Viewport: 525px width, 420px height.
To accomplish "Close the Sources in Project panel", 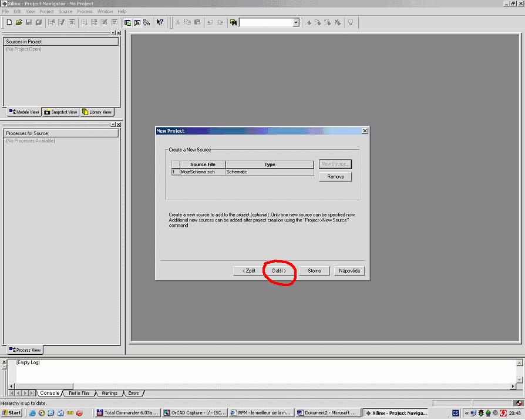I will click(119, 33).
